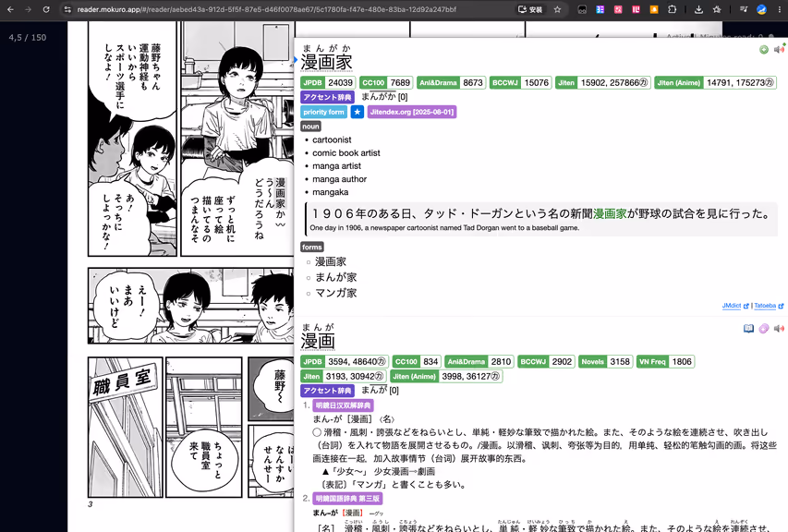Add 漫画家 to Anki with green plus
The image size is (788, 532).
764,49
